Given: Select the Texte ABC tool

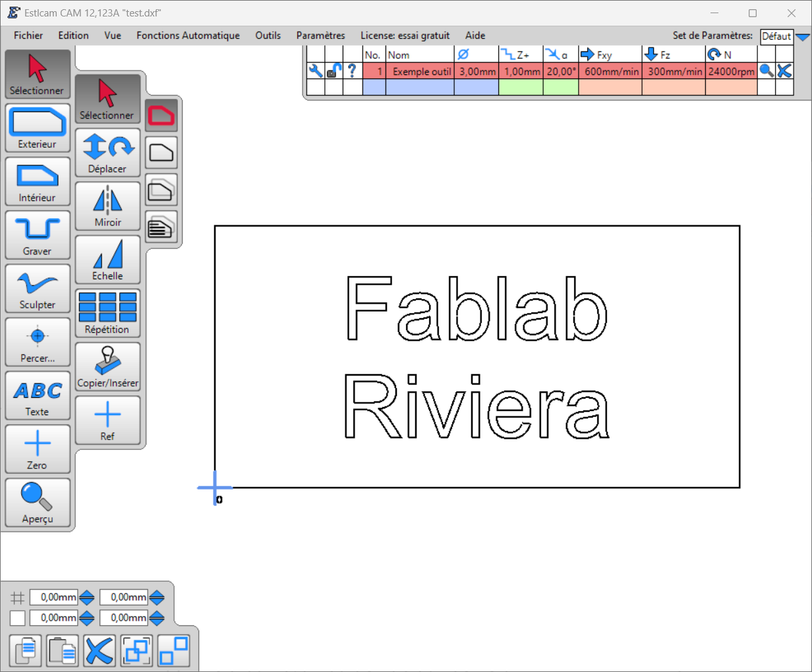Looking at the screenshot, I should click(38, 396).
